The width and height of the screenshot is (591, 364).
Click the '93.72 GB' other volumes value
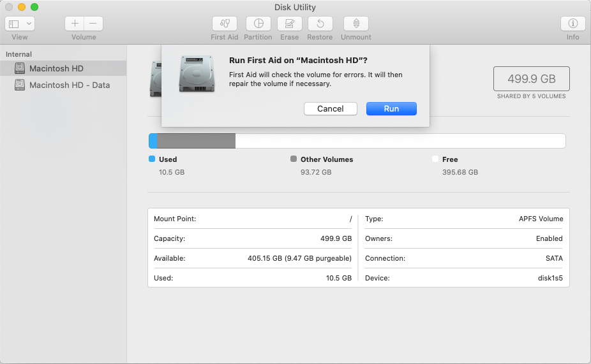[316, 172]
